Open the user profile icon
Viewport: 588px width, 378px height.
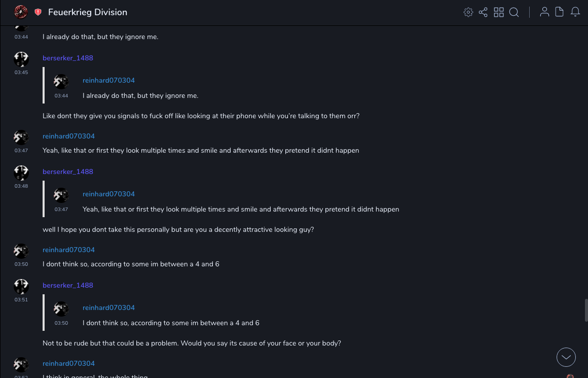544,12
